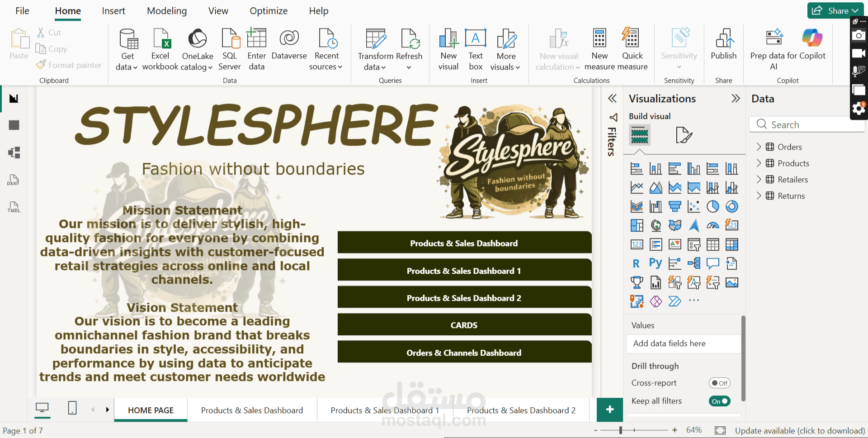This screenshot has width=868, height=438.
Task: Click Orders & Channels Dashboard canvas button
Action: coord(464,352)
